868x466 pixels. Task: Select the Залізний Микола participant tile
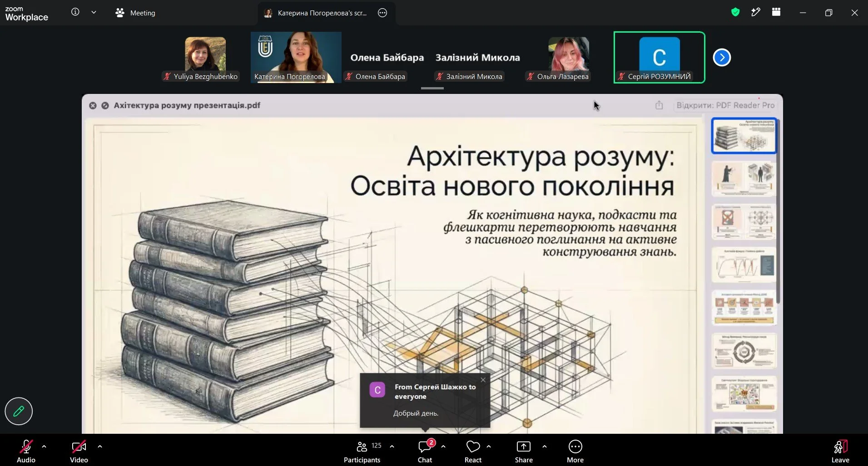tap(478, 58)
